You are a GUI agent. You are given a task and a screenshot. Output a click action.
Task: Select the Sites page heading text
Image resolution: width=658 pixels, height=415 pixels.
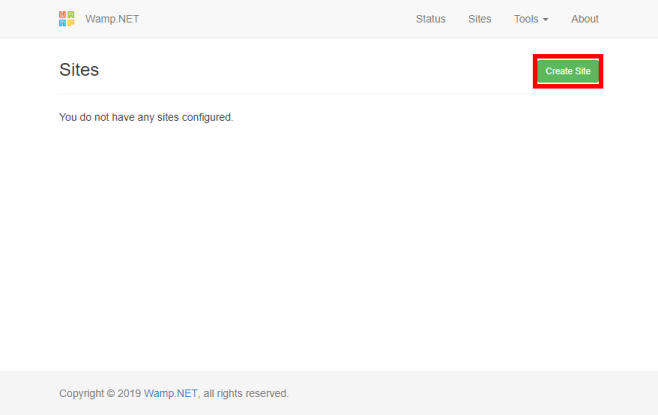(79, 70)
